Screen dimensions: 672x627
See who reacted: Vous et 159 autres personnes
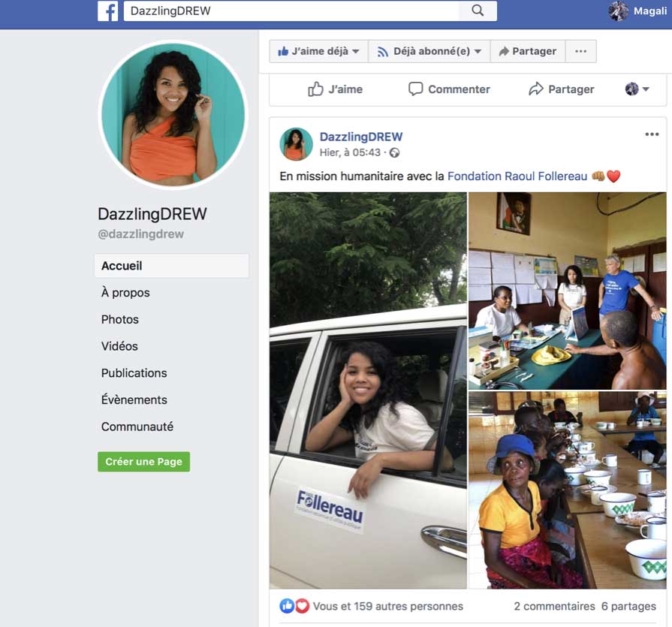pyautogui.click(x=388, y=607)
